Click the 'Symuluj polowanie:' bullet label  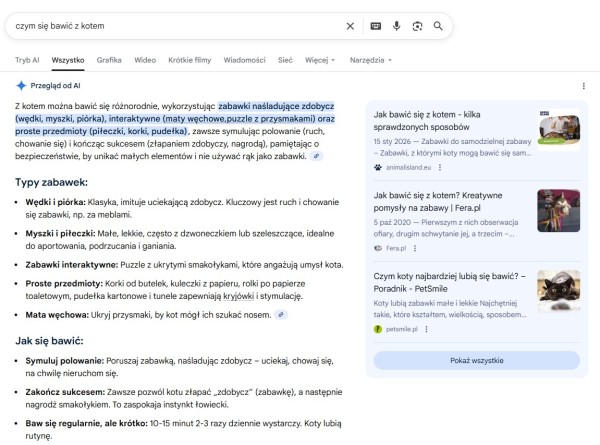(x=65, y=361)
